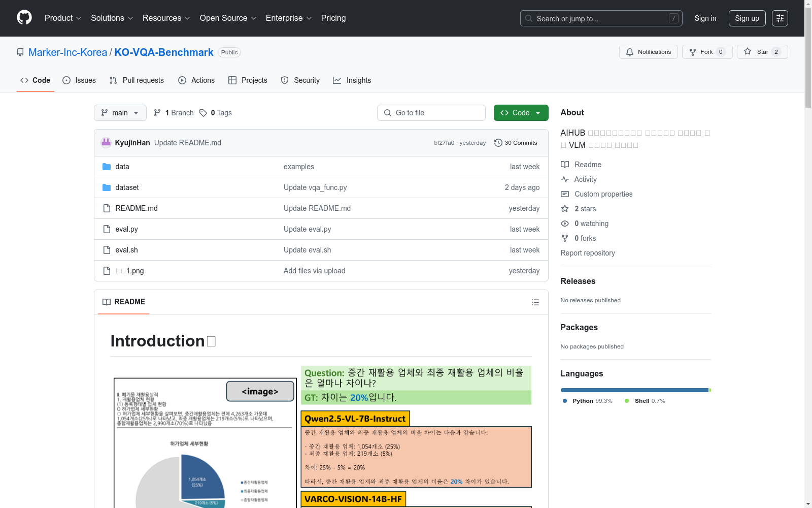Viewport: 812px width, 508px height.
Task: Open the KO-VQA-Benchmark repository link
Action: point(164,52)
